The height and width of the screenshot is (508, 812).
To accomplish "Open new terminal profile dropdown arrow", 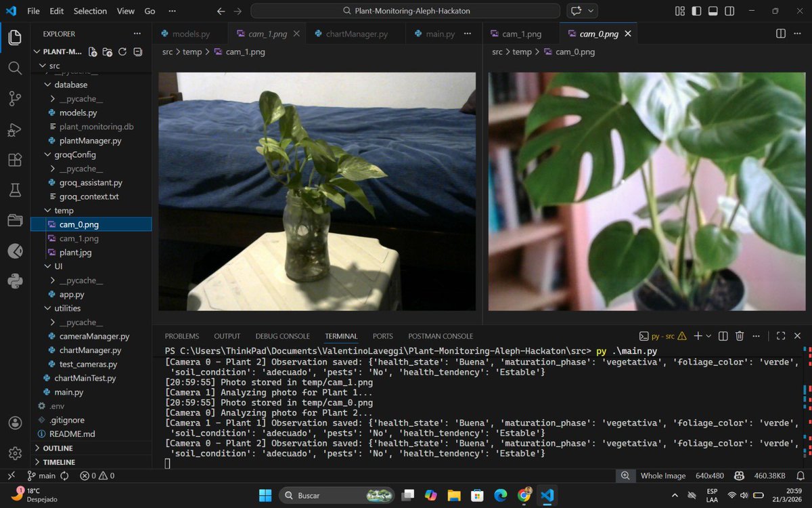I will [x=708, y=336].
